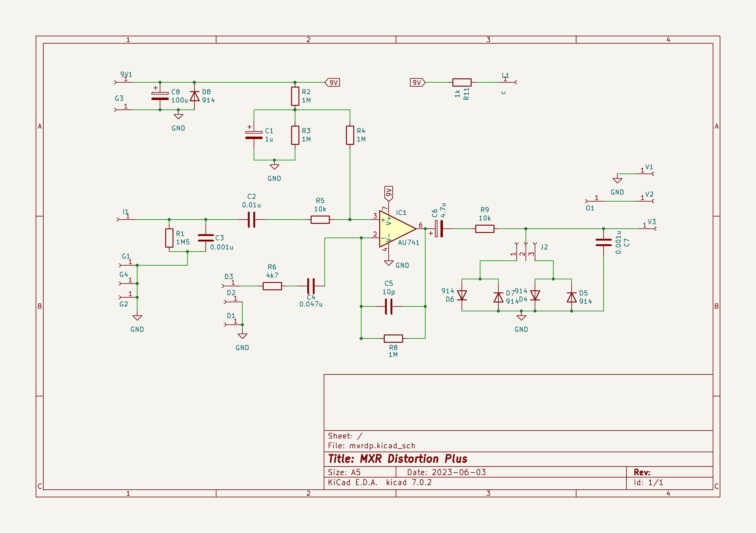Viewport: 756px width, 533px height.
Task: Select the 'O1' connector label
Action: (590, 208)
